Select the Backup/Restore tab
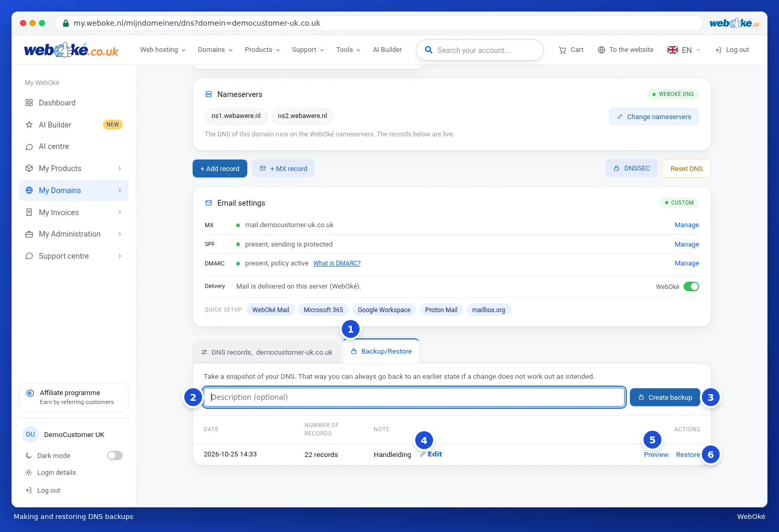Screen dimensions: 779x532 [x=381, y=352]
